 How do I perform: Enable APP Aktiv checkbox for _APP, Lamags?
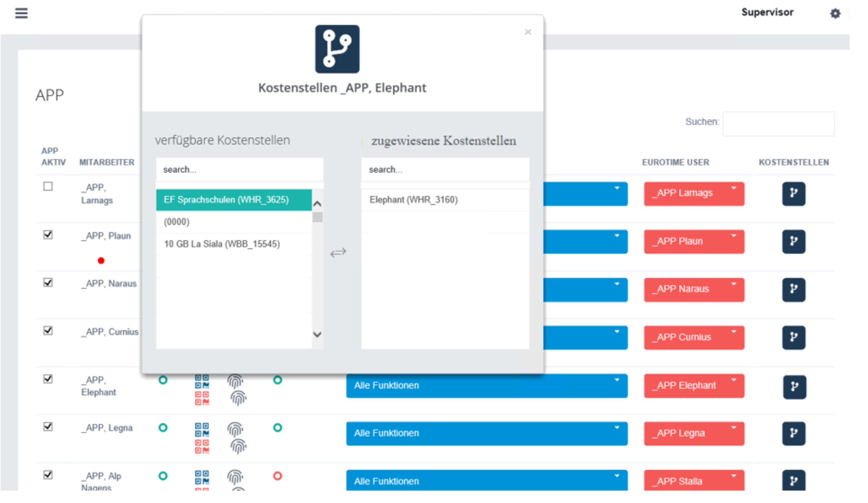click(48, 186)
